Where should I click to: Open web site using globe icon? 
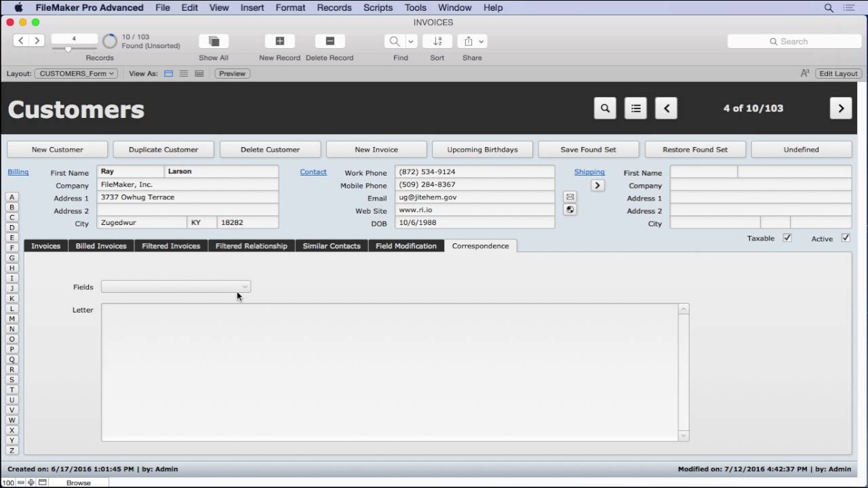point(570,209)
